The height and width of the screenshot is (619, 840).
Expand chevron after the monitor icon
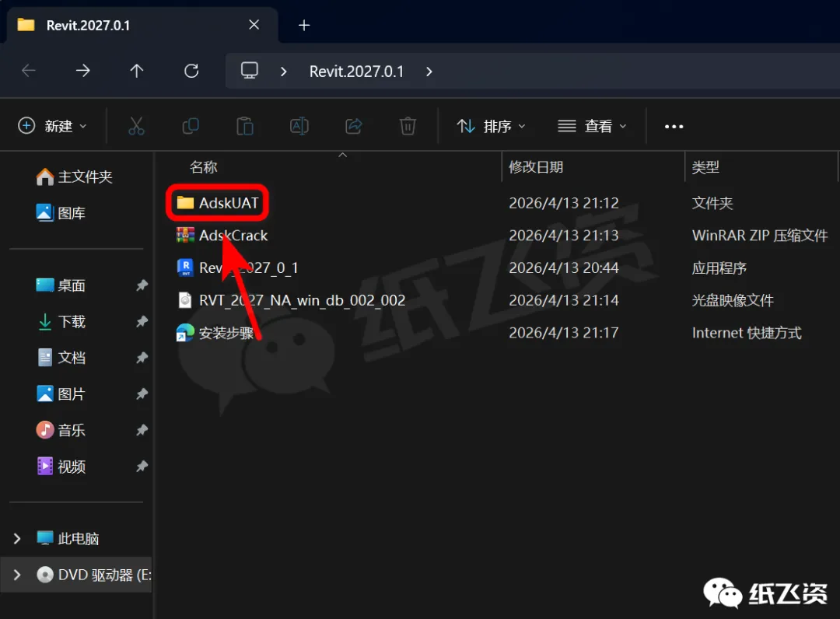pos(283,72)
